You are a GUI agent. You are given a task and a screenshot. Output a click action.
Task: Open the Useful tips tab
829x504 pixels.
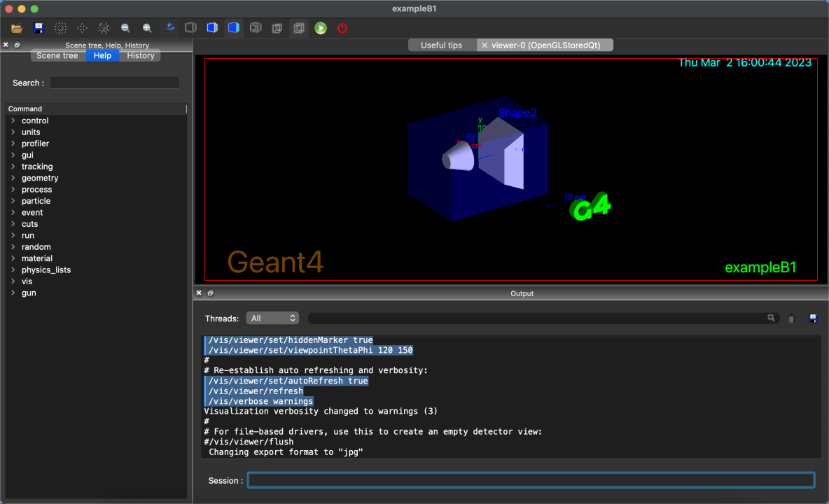(441, 45)
